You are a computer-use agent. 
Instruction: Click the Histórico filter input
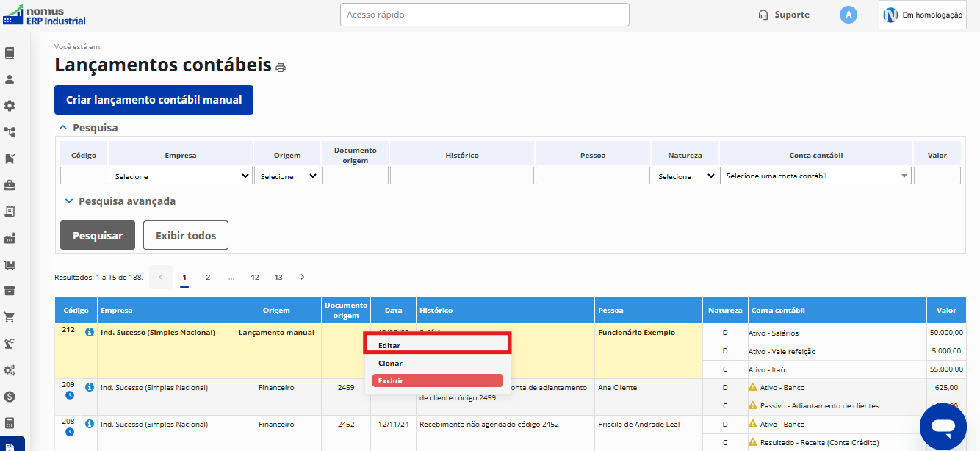click(461, 176)
